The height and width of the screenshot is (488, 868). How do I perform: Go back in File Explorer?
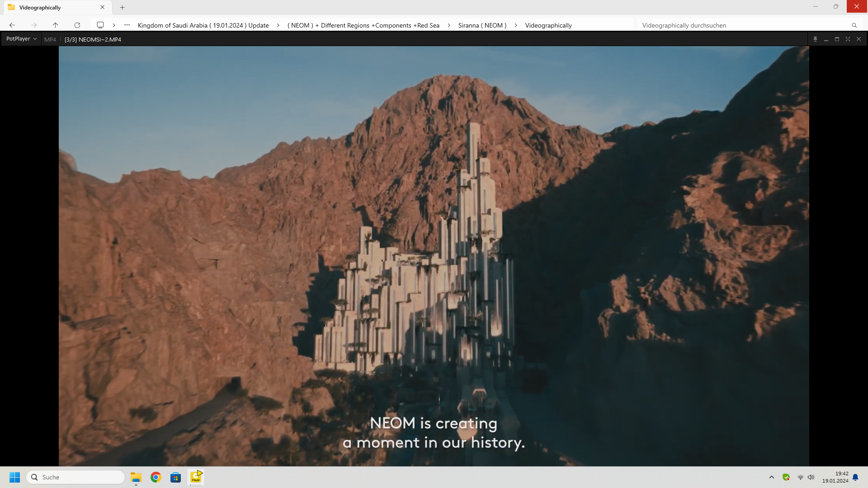12,25
